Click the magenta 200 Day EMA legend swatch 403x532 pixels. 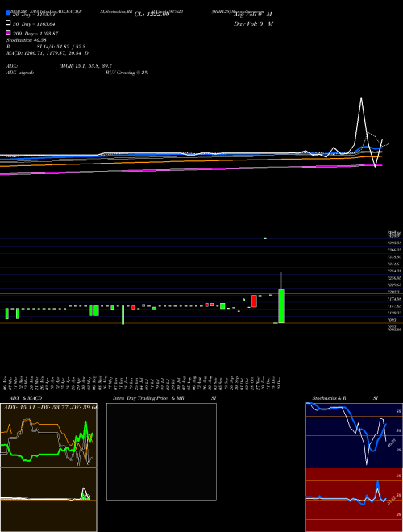click(x=8, y=32)
